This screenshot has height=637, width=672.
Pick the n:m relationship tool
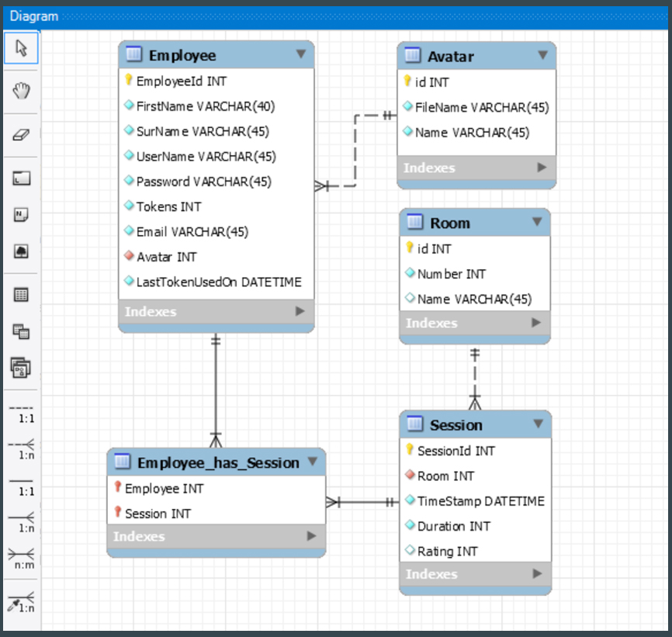(22, 559)
